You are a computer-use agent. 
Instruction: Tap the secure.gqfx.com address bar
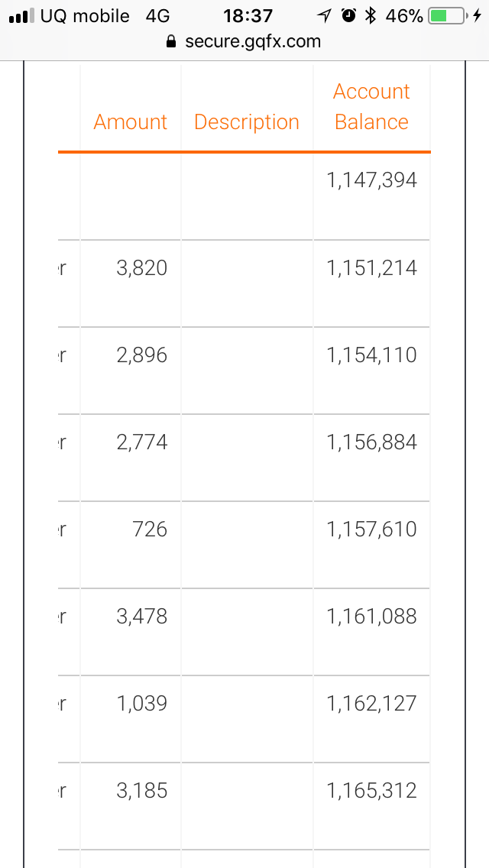pos(253,41)
